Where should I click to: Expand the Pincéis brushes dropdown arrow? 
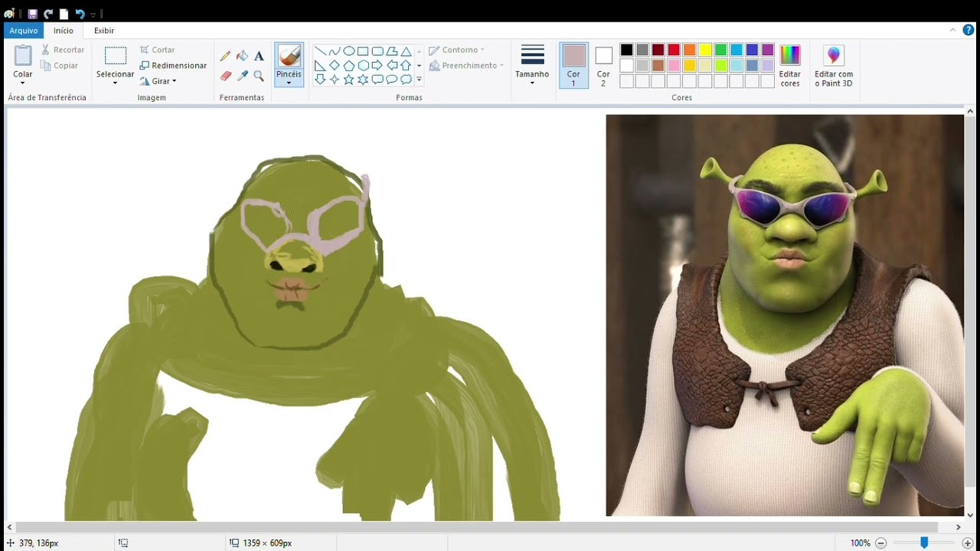289,83
